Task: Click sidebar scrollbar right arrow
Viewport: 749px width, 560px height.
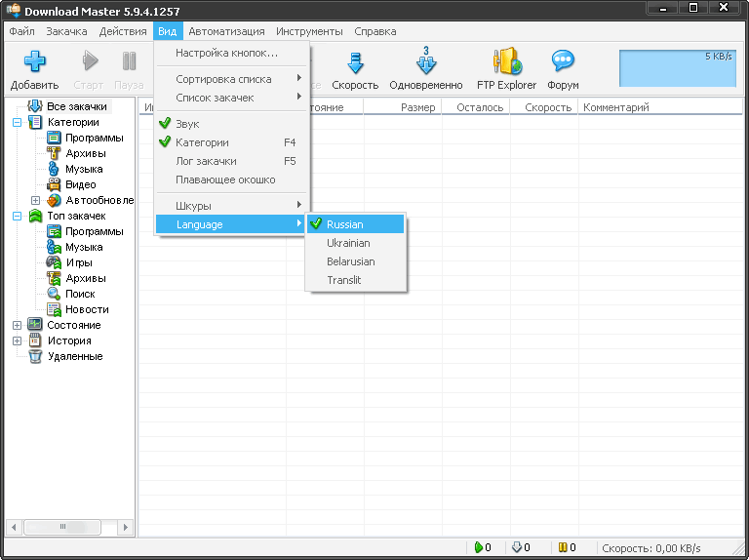Action: 126,528
